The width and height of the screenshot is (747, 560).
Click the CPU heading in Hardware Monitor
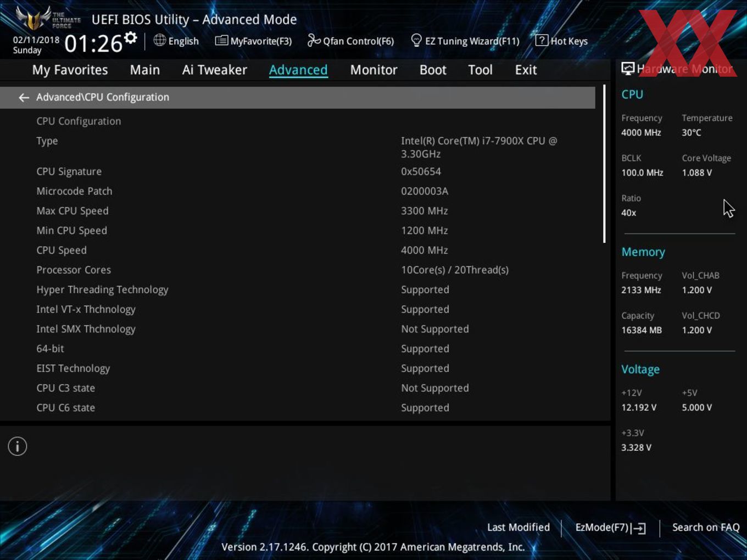pos(632,94)
